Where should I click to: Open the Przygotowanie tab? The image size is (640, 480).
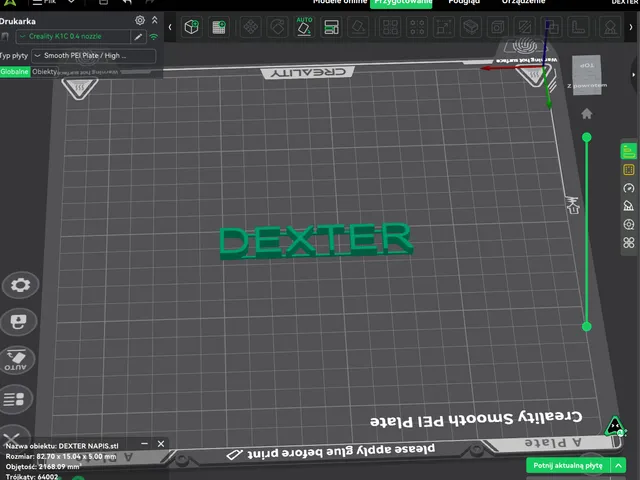coord(401,3)
